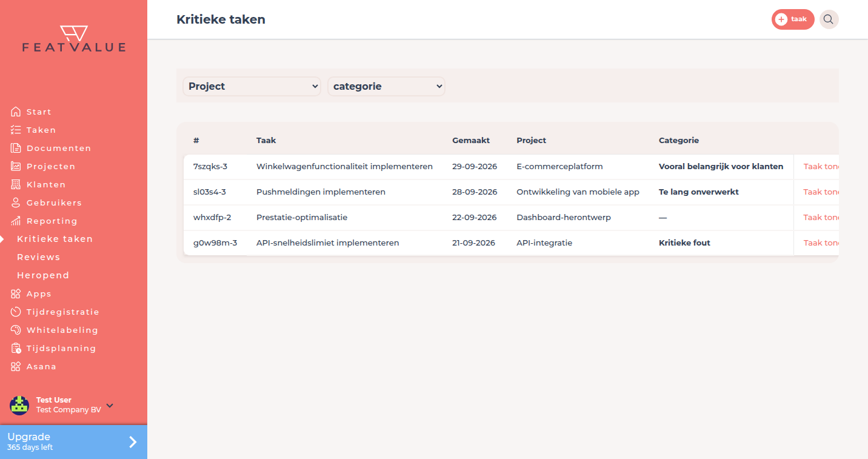Show task for Prestatie-optimalisatie row
The height and width of the screenshot is (459, 868).
(821, 217)
